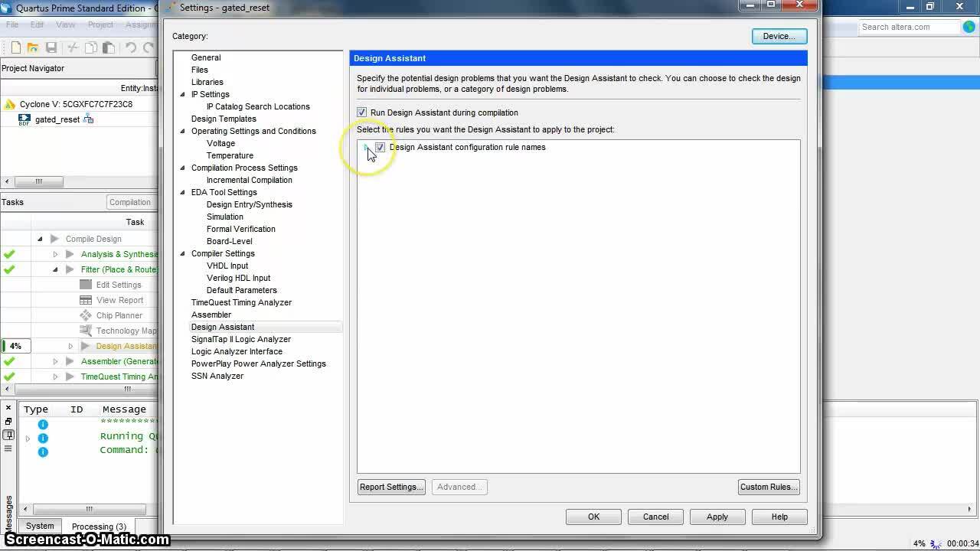Collapse the Compiler Settings tree node
The image size is (980, 551).
tap(183, 253)
